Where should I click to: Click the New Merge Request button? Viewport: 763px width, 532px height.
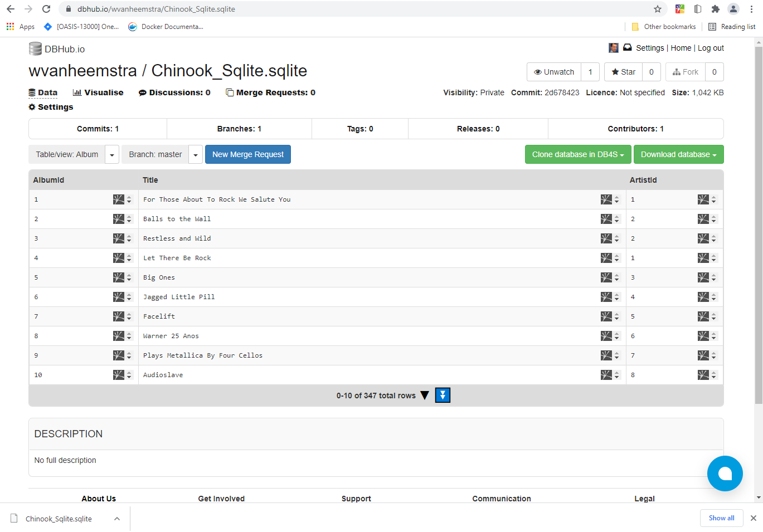tap(248, 154)
